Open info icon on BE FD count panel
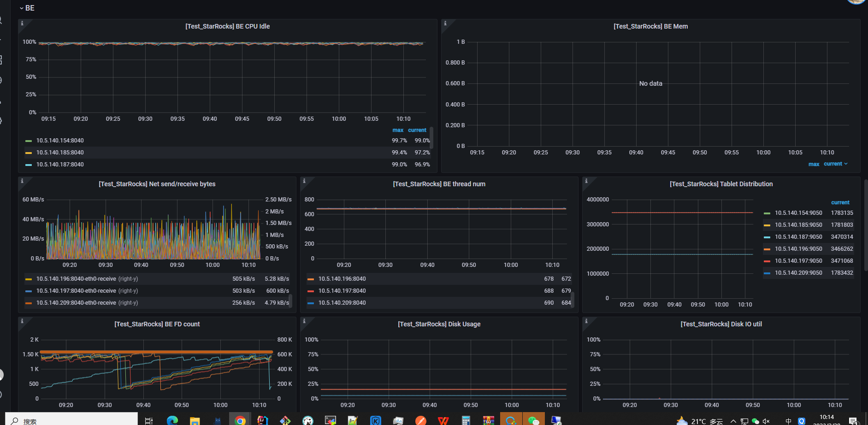 (x=22, y=321)
